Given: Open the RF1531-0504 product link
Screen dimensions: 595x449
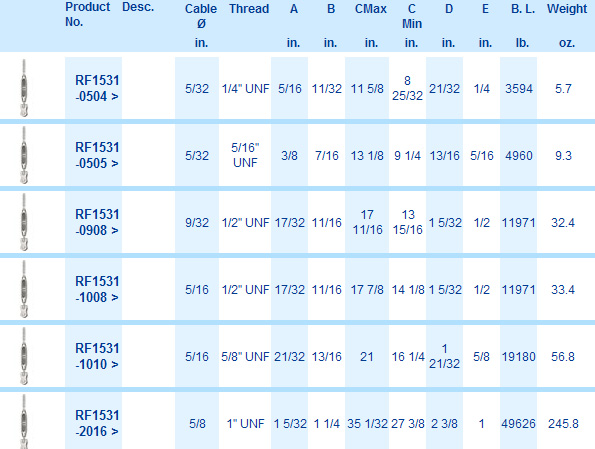Looking at the screenshot, I should point(97,88).
